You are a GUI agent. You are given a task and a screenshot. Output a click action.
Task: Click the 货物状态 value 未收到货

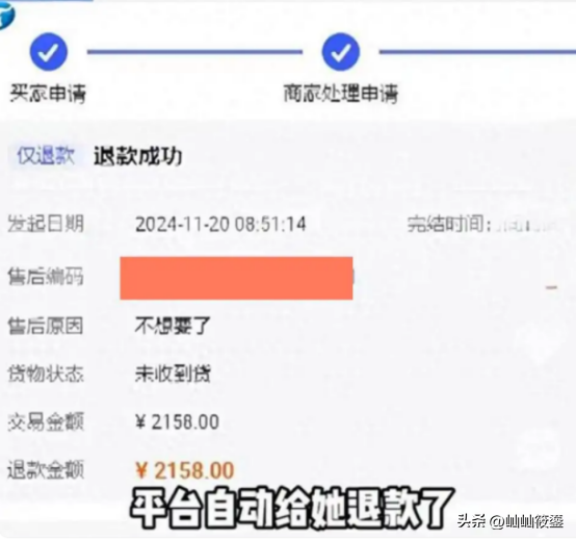pyautogui.click(x=173, y=374)
